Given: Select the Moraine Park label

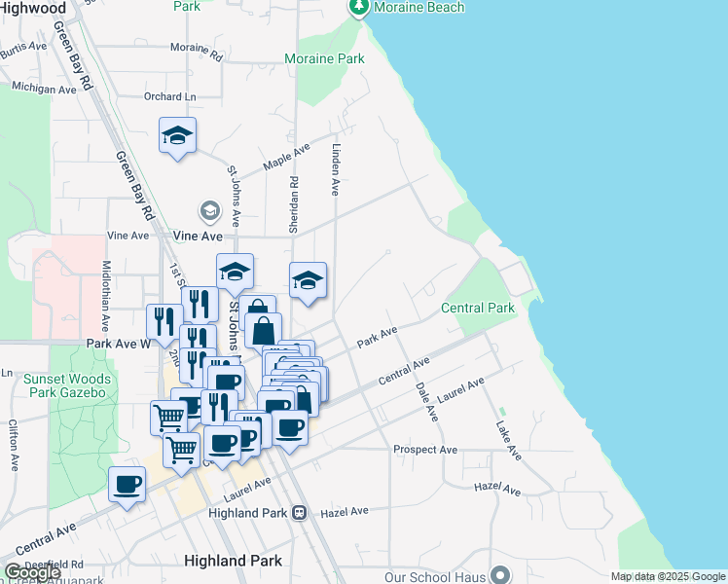Looking at the screenshot, I should tap(324, 59).
